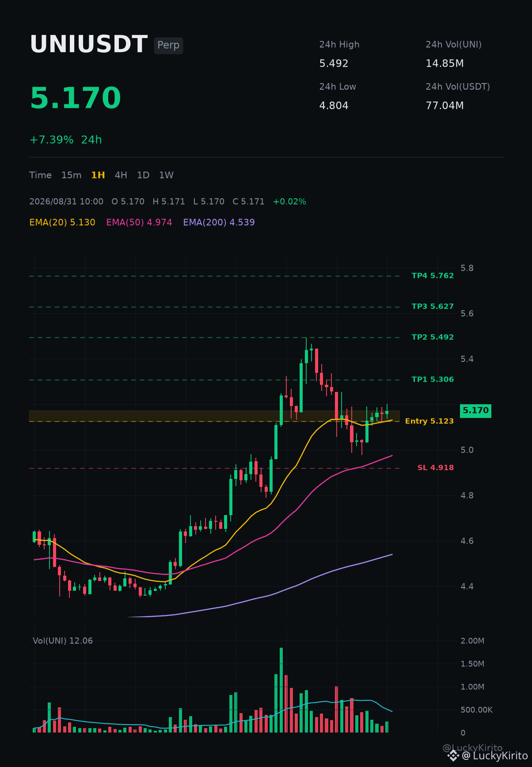Click the EMA(50) 4.974 legend
This screenshot has width=532, height=767.
139,222
